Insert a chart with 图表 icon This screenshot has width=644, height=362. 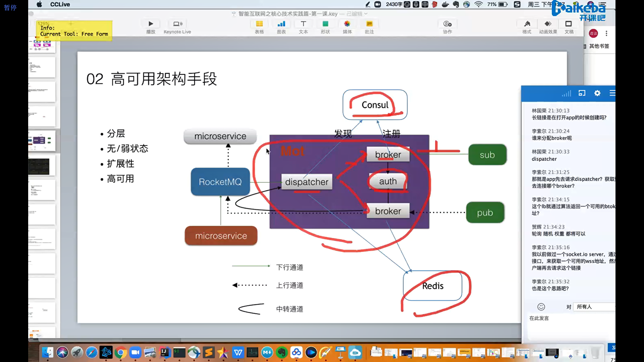(x=281, y=24)
